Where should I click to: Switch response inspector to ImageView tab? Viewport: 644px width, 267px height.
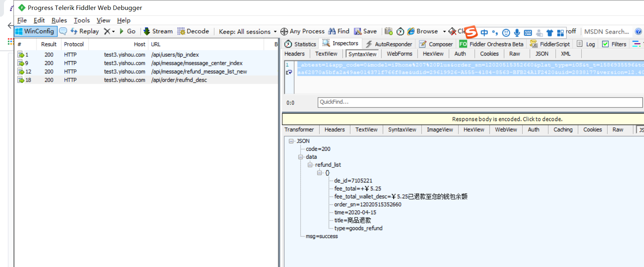click(440, 130)
